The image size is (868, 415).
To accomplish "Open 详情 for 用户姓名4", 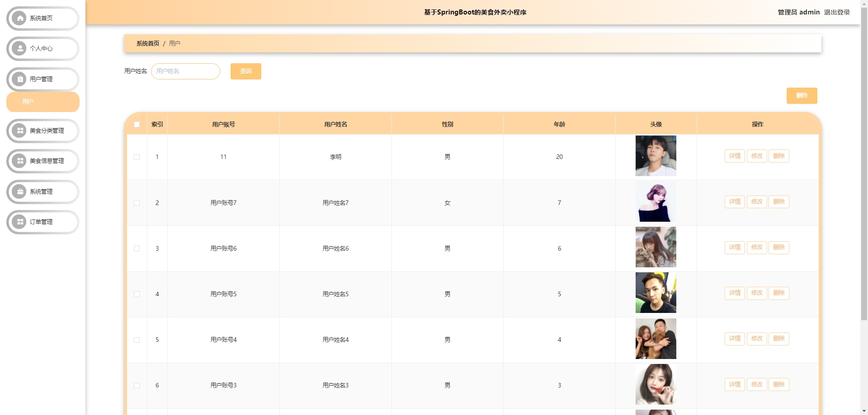I will tap(735, 339).
